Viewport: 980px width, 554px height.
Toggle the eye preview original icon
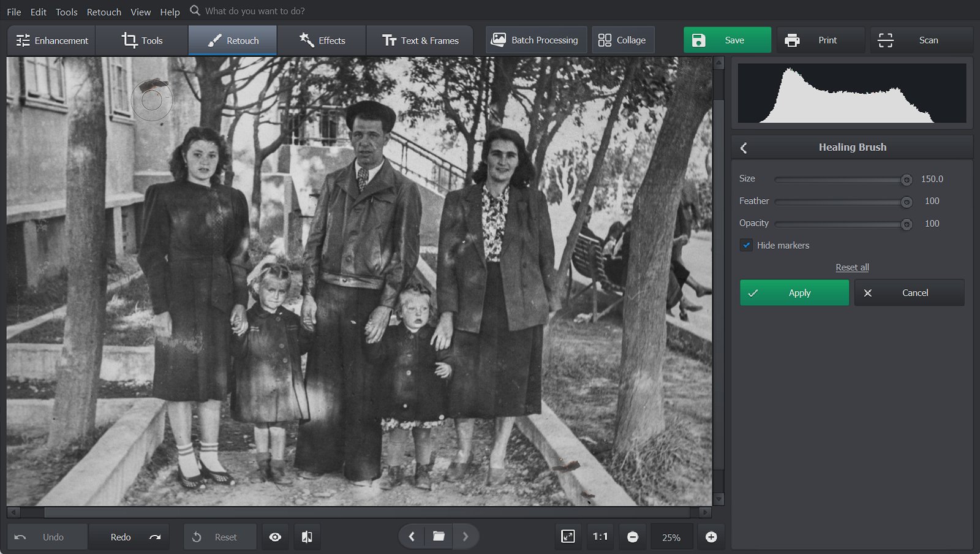pos(275,537)
